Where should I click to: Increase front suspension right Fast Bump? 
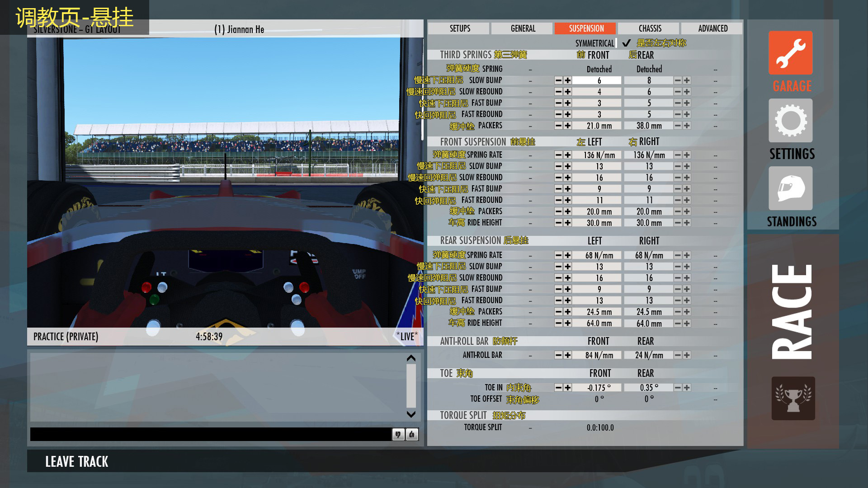(687, 189)
